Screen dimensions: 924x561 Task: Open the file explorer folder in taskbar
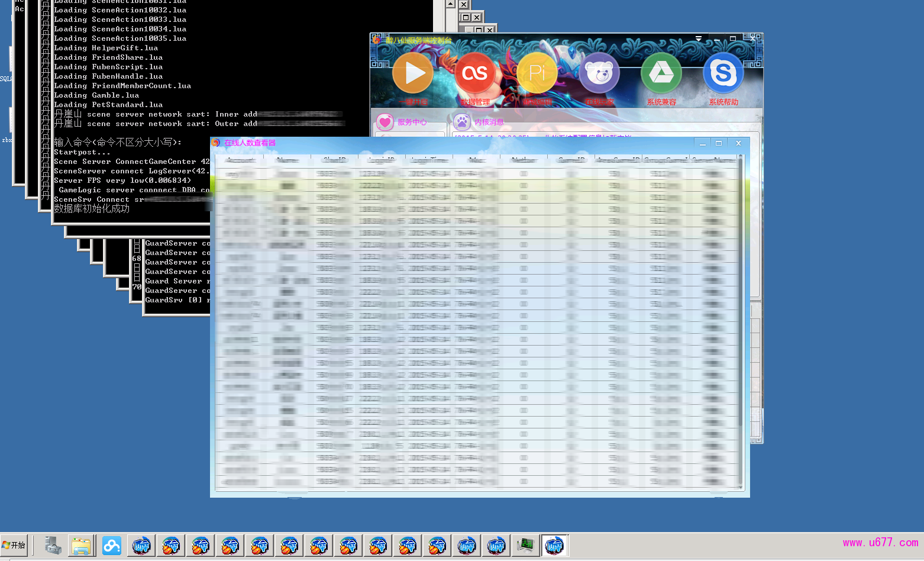point(81,546)
